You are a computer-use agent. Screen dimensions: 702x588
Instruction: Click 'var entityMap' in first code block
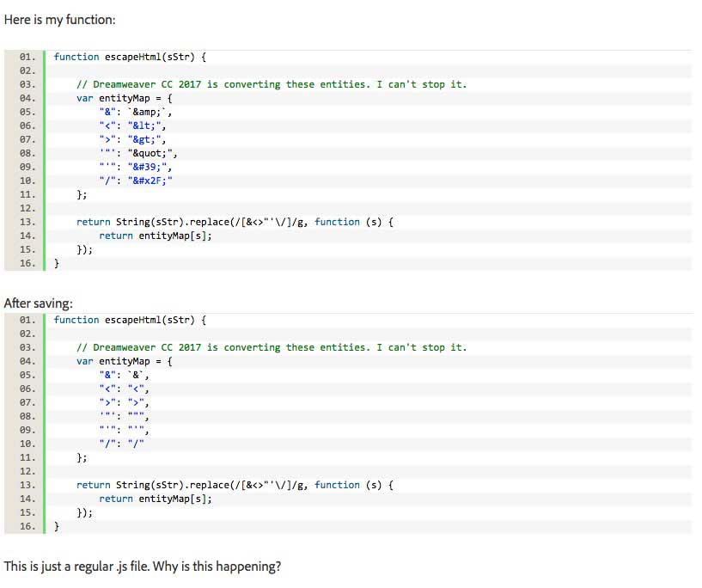click(113, 98)
